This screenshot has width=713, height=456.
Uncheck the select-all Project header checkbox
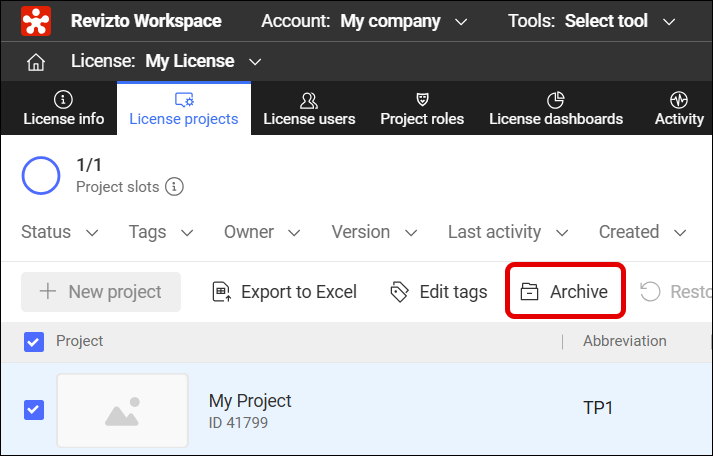point(34,342)
